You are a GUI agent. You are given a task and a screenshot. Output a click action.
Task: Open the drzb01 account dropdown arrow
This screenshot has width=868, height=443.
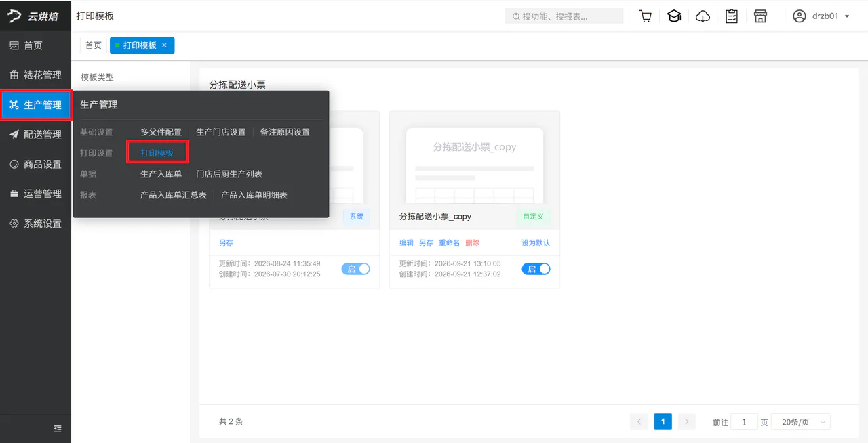(x=847, y=16)
